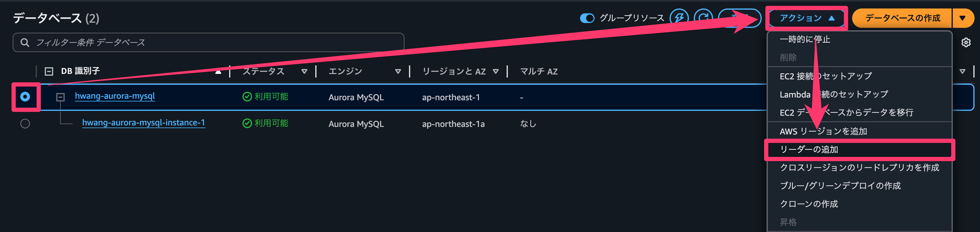Open the hwang-aurora-mysql-instance-1 link
980x232 pixels.
(143, 123)
